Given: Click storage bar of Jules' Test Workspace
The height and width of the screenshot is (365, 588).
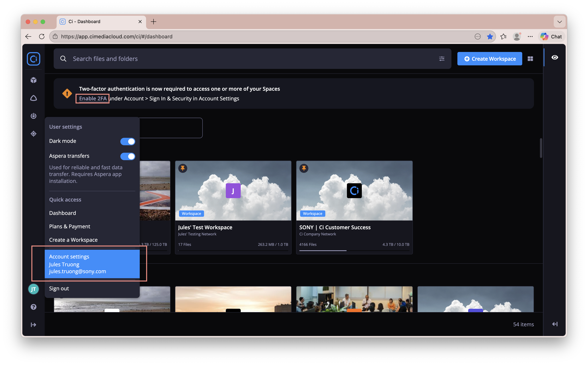Looking at the screenshot, I should 233,251.
